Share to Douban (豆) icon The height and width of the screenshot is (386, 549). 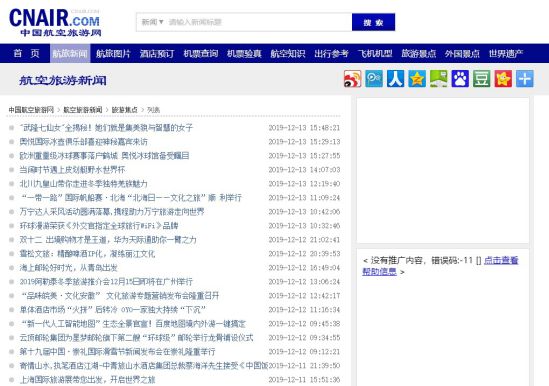(481, 78)
